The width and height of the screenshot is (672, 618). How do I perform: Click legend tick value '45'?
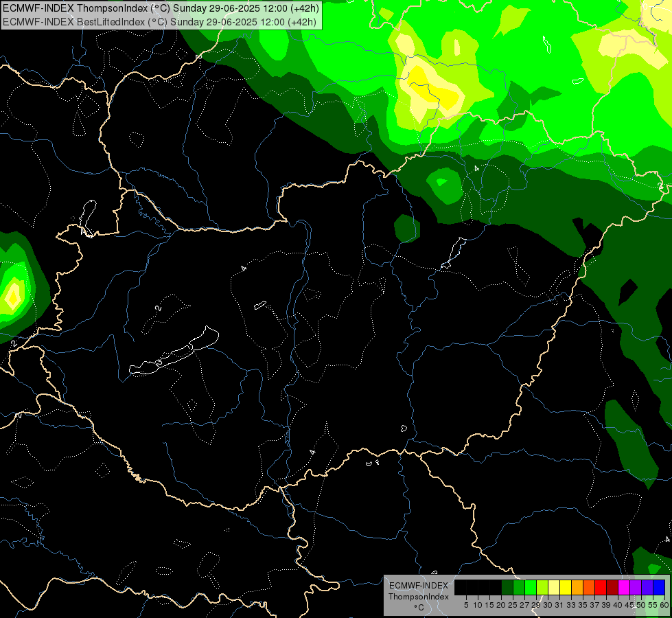tap(629, 605)
